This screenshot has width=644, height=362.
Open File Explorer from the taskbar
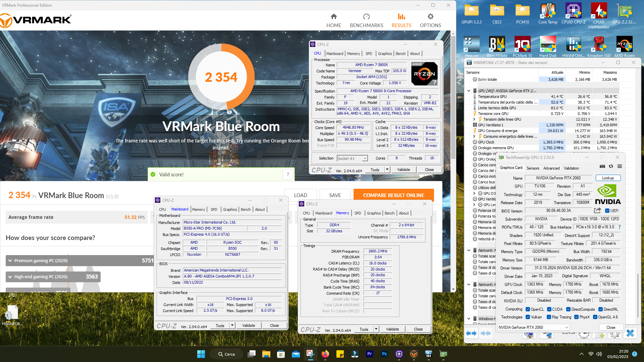[266, 354]
